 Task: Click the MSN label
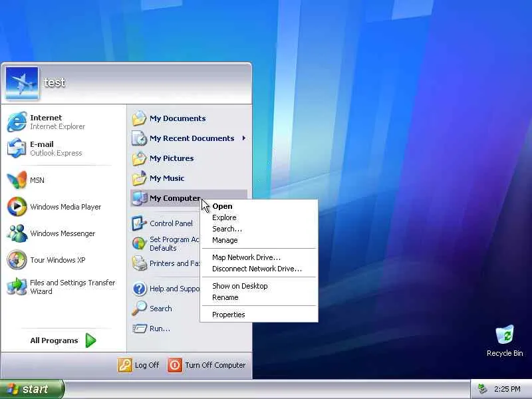(x=37, y=180)
